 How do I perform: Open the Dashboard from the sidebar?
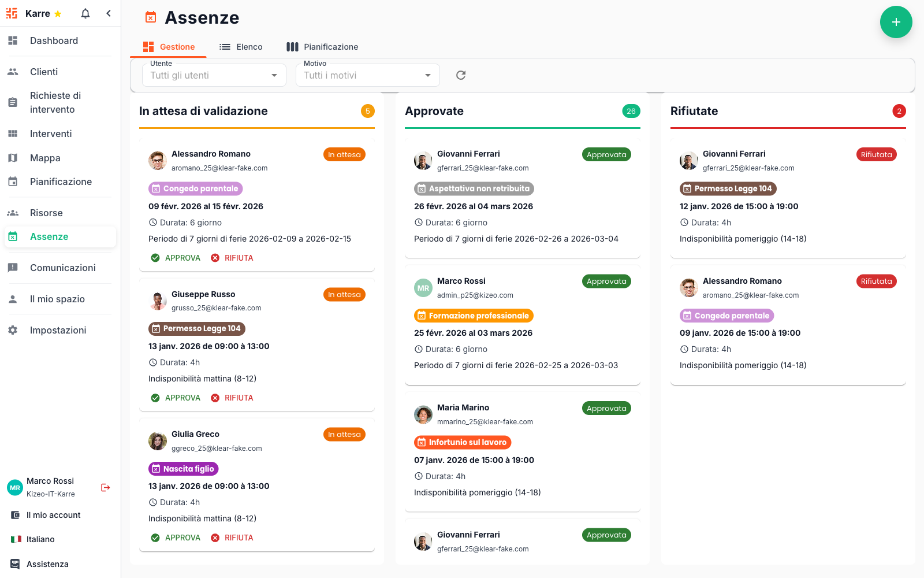[13, 40]
